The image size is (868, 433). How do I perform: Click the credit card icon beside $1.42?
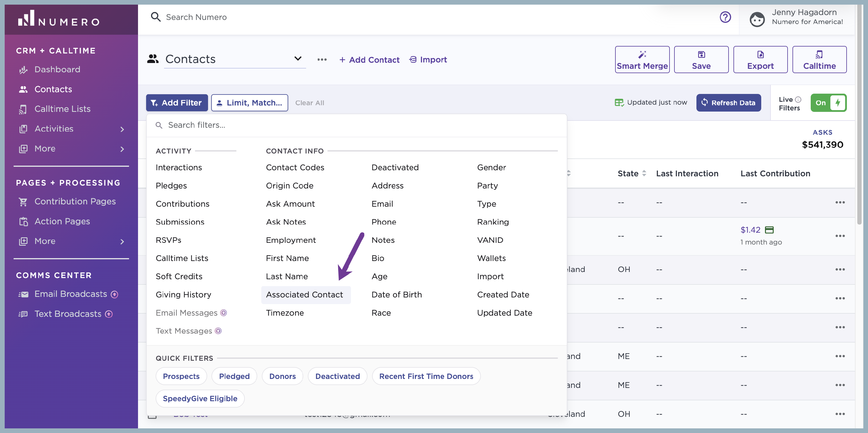(x=769, y=230)
